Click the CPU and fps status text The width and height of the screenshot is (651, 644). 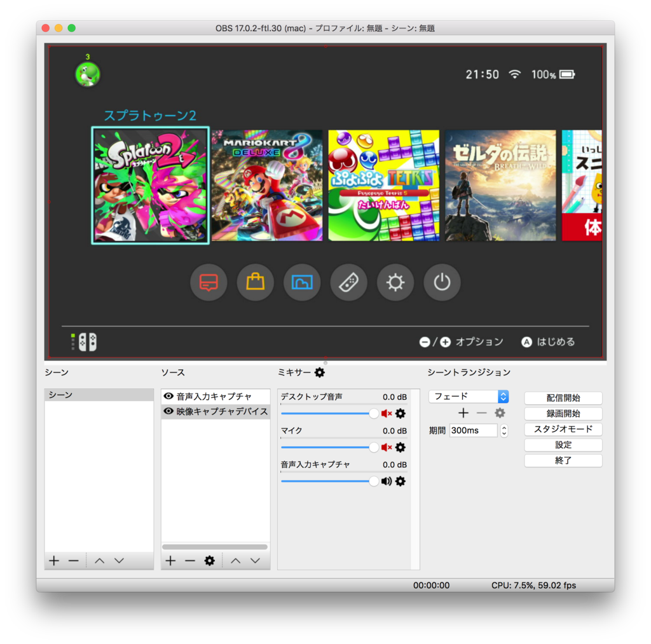pyautogui.click(x=533, y=586)
